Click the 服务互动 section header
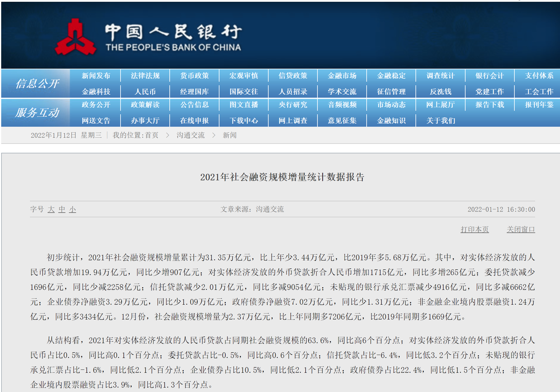Screen dimensions: 560x392 point(37,113)
